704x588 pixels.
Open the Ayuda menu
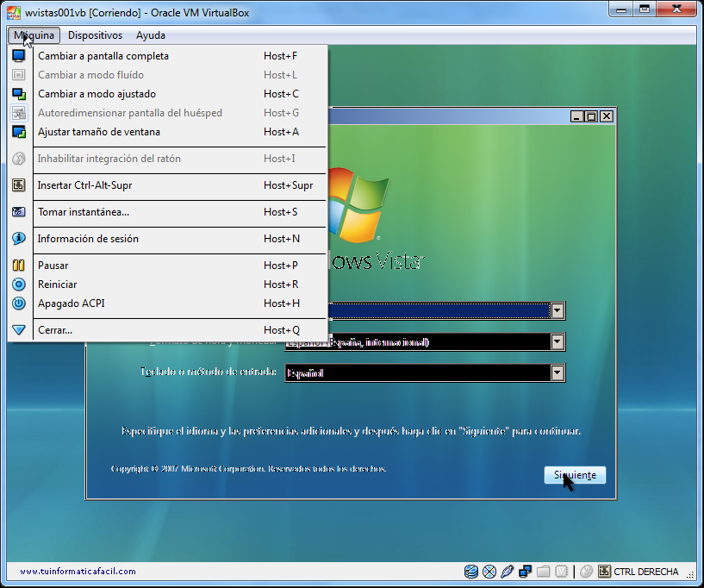pos(151,35)
